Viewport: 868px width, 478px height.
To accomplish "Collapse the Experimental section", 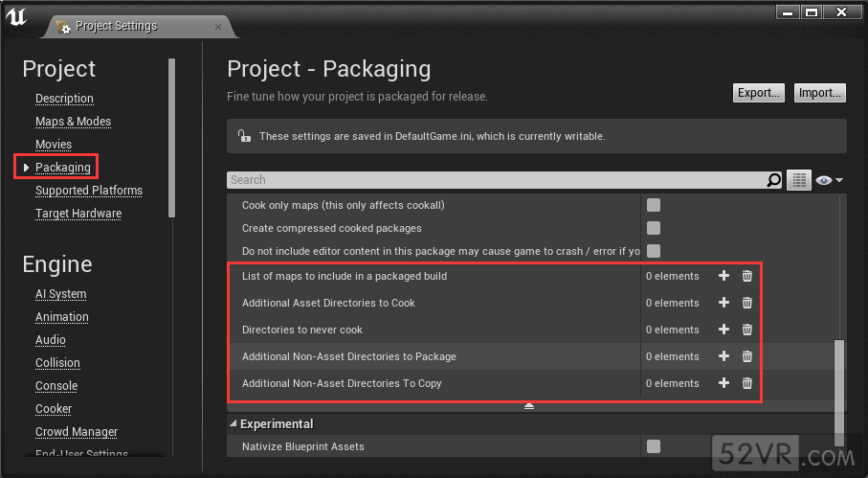I will coord(234,423).
